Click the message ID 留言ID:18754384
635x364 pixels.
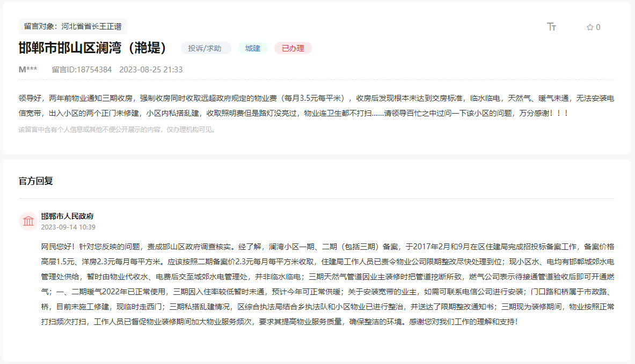pyautogui.click(x=82, y=70)
